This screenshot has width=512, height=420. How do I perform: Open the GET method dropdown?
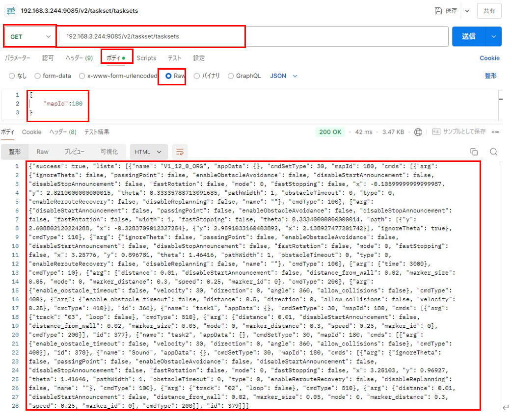(30, 36)
